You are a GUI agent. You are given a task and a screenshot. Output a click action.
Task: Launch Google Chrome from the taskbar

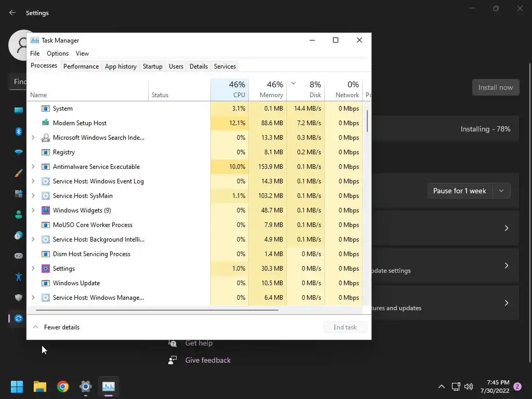[x=63, y=387]
